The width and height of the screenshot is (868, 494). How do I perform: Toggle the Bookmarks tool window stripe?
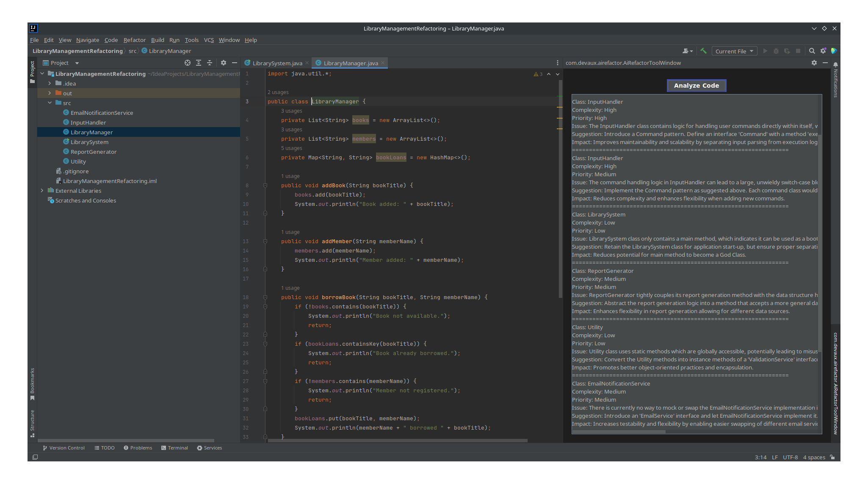coord(32,383)
